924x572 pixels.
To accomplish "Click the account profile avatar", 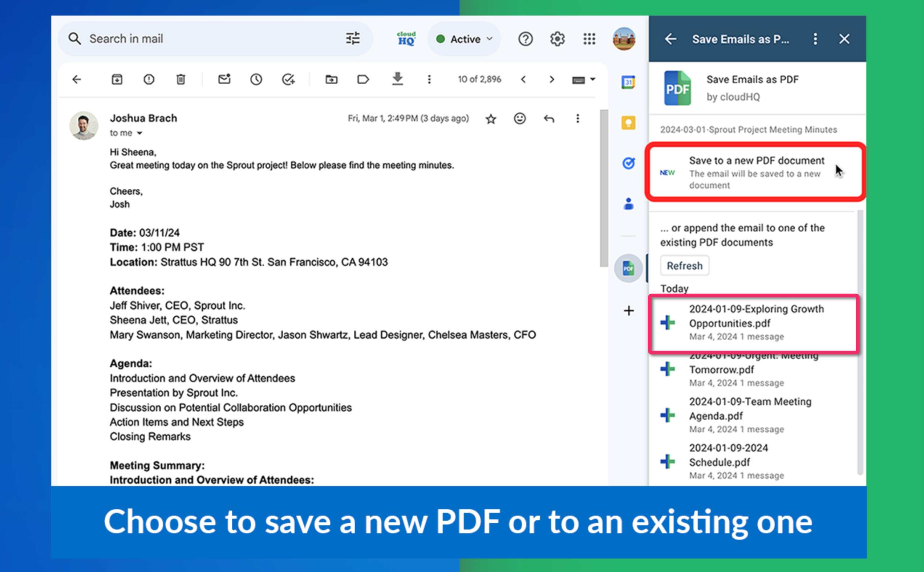I will pos(624,39).
